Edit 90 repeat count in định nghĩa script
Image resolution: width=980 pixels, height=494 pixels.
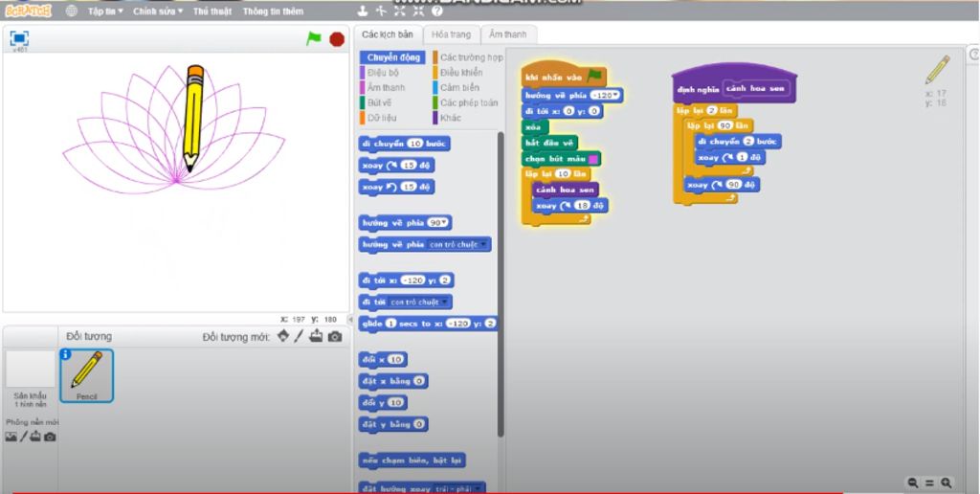click(724, 125)
